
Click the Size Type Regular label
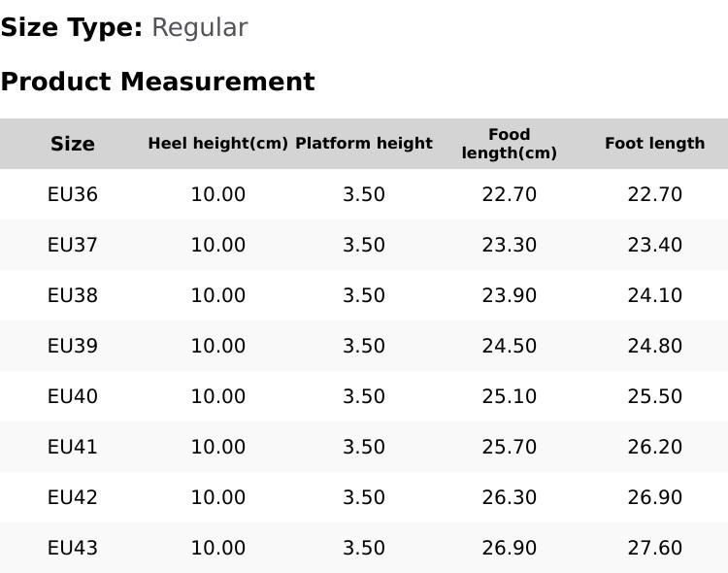124,28
